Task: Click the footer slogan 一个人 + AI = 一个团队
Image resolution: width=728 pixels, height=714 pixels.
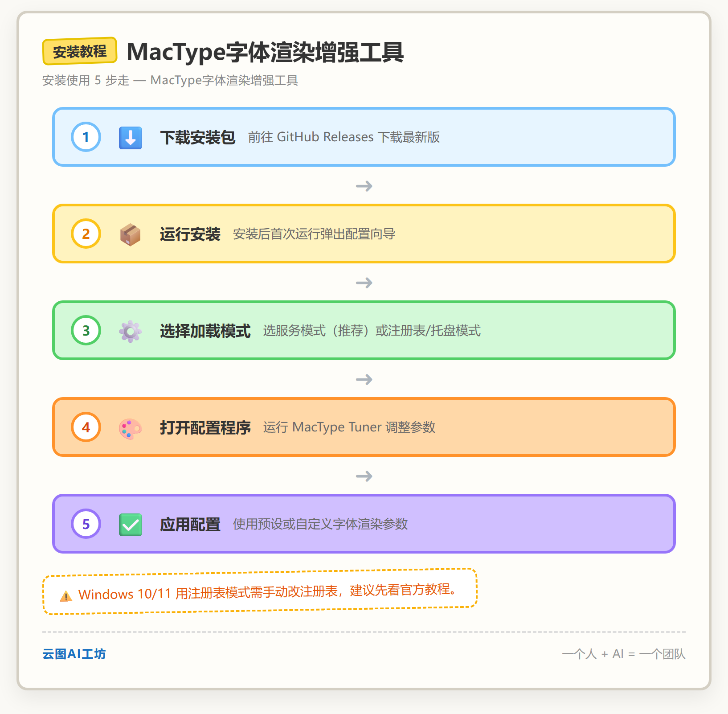Action: click(x=624, y=654)
